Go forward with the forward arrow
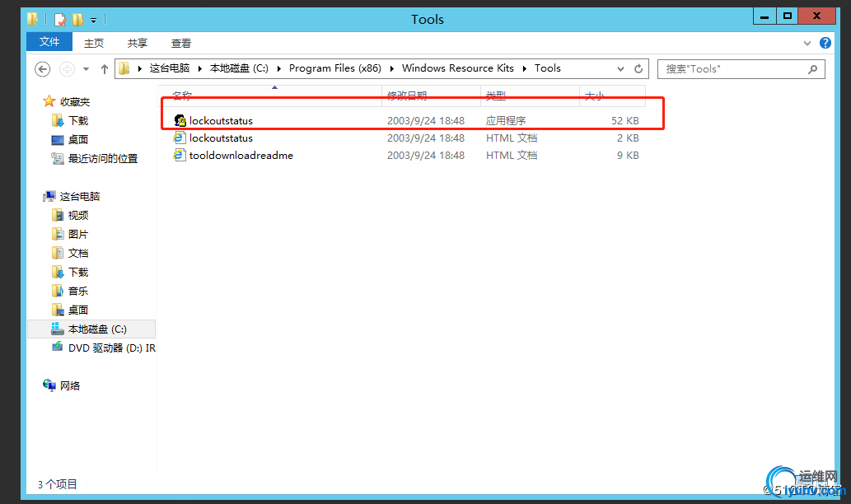Screen dimensions: 851x504 [x=67, y=69]
